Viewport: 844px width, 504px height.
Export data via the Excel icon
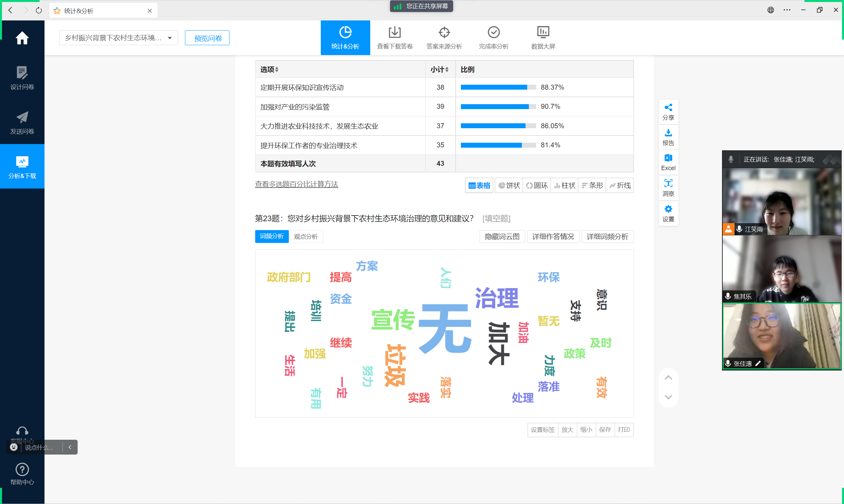point(668,158)
